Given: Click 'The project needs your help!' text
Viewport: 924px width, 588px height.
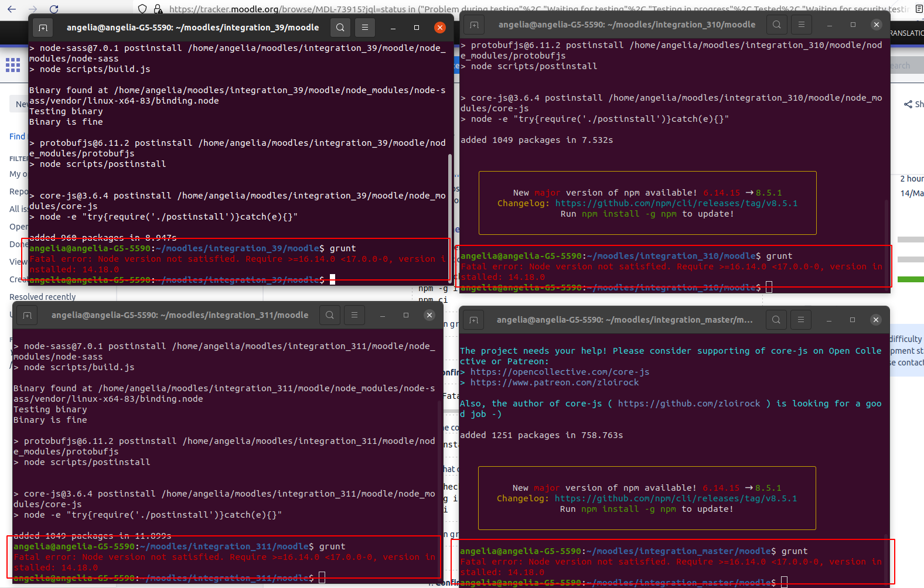Looking at the screenshot, I should (533, 351).
